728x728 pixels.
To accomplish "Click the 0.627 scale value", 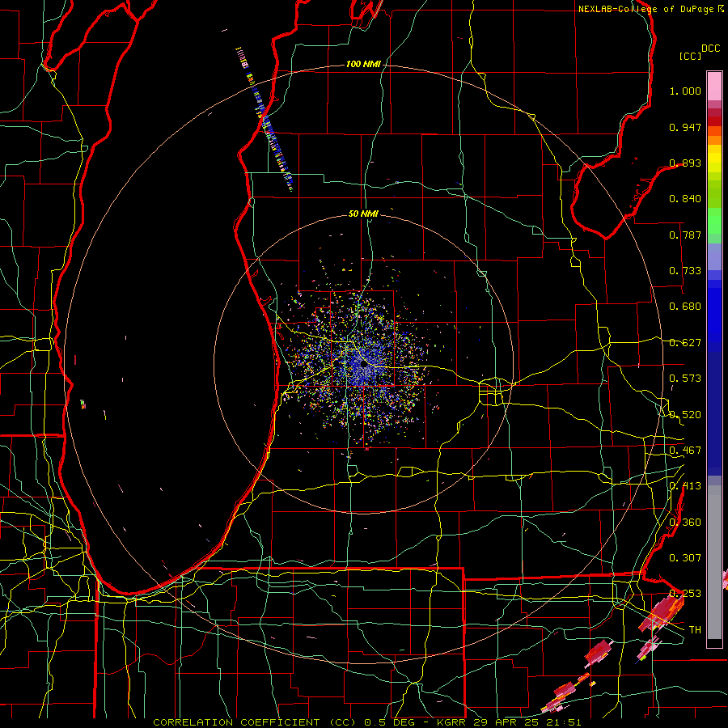I will pos(685,343).
